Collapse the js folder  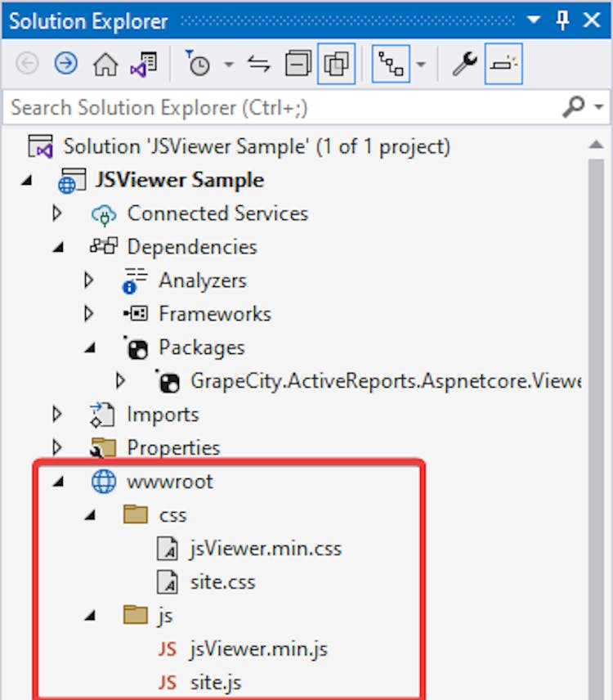90,616
